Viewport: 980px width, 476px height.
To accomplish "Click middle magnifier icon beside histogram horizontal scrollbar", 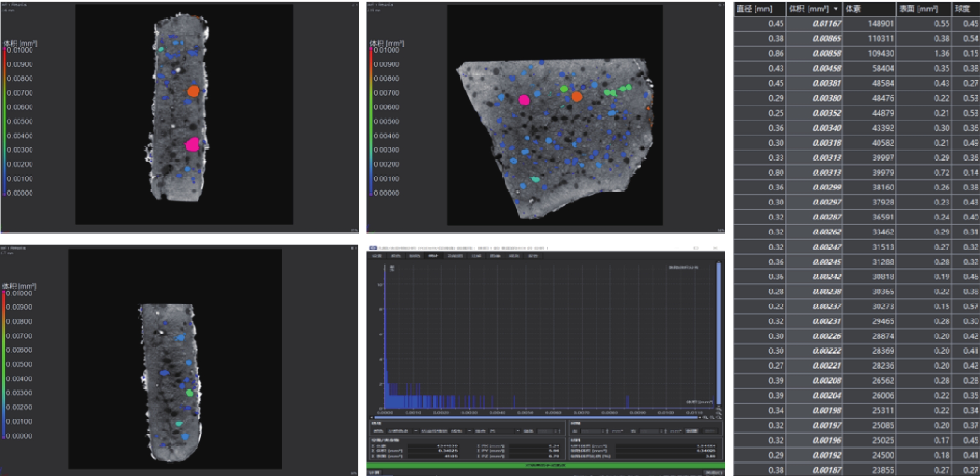I will coord(713,418).
